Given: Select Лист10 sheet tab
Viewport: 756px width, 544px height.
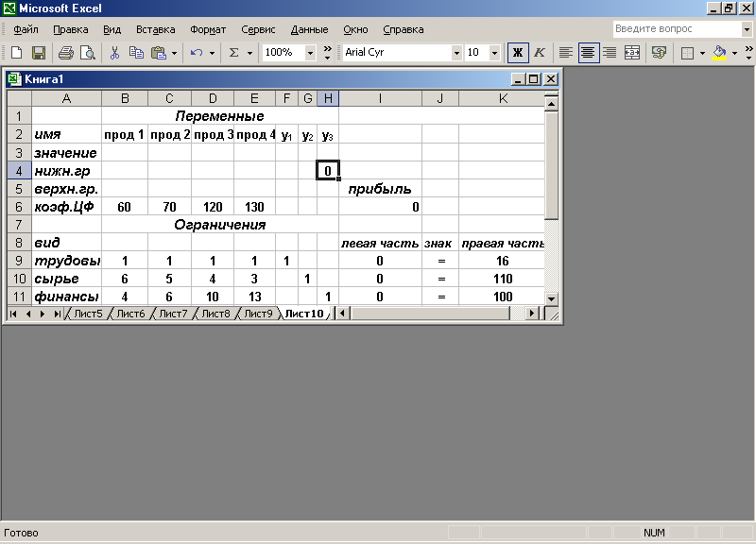Looking at the screenshot, I should tap(303, 314).
